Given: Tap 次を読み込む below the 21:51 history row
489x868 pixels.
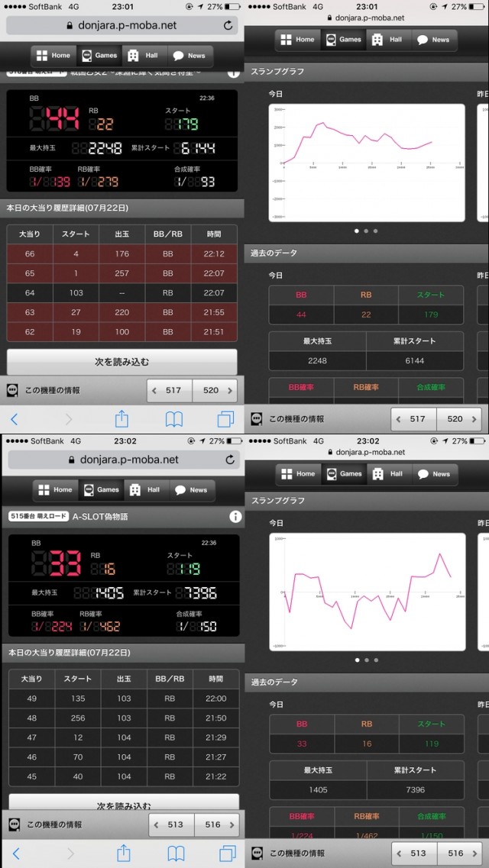Looking at the screenshot, I should tap(122, 362).
